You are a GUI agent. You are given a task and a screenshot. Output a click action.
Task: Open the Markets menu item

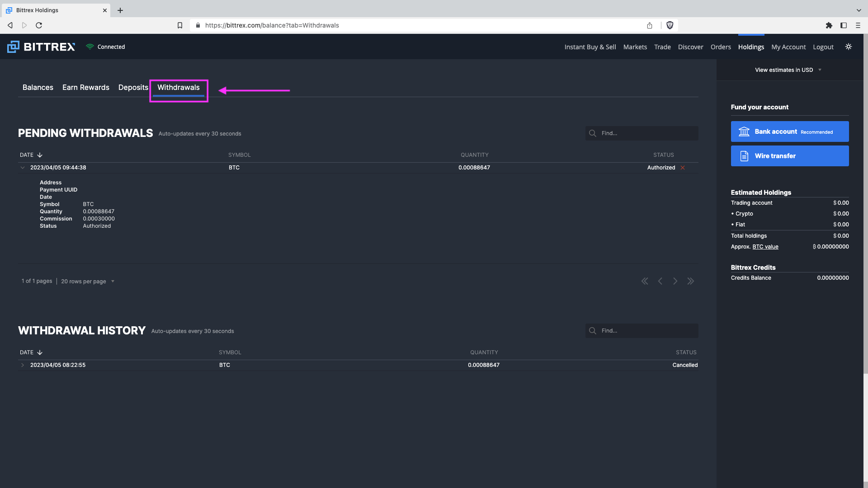pos(635,47)
